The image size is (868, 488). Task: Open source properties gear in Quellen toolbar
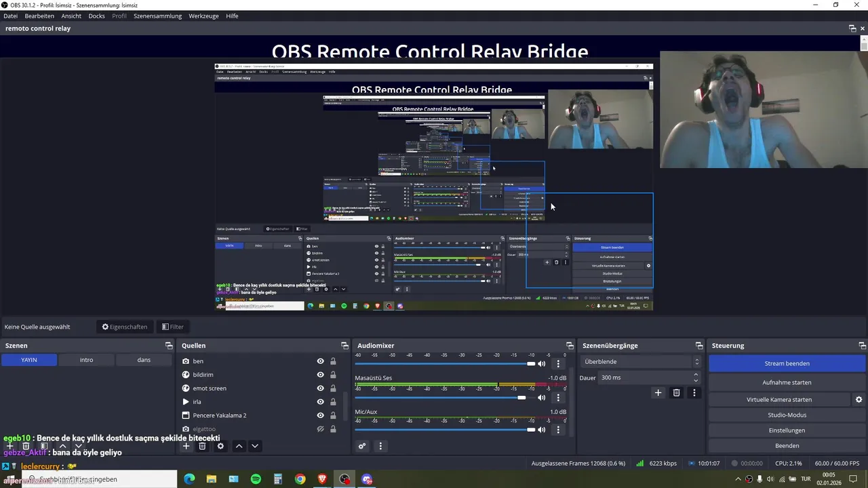[220, 446]
